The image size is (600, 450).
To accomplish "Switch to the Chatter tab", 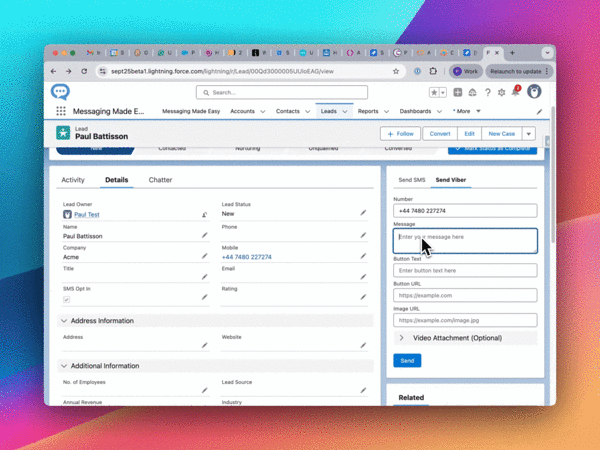I will 160,180.
